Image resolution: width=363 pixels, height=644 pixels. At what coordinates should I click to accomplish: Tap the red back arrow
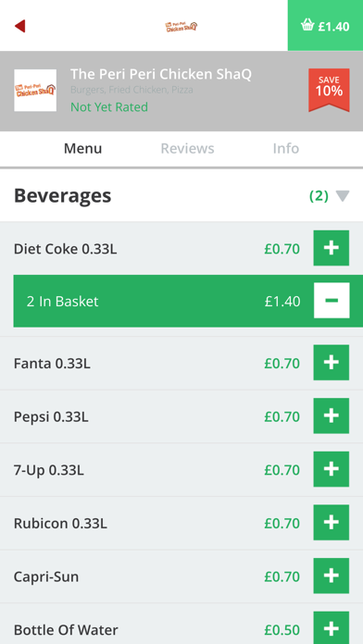coord(19,26)
